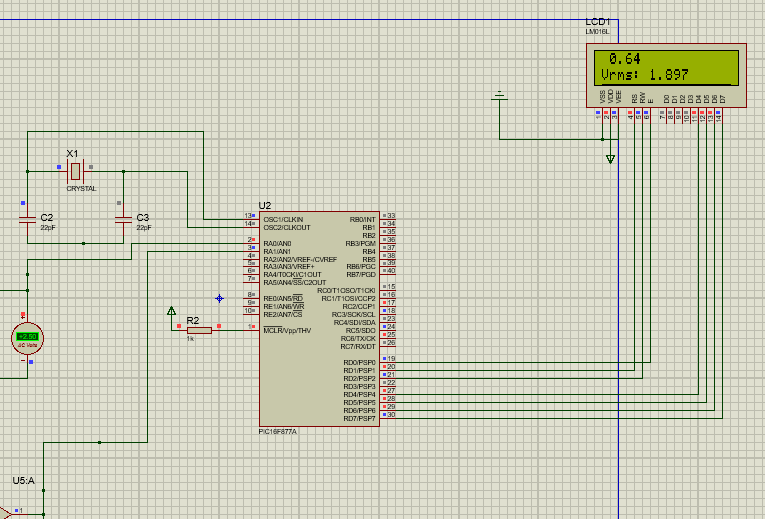
Task: Select the AC voltmeter instrument
Action: point(27,338)
